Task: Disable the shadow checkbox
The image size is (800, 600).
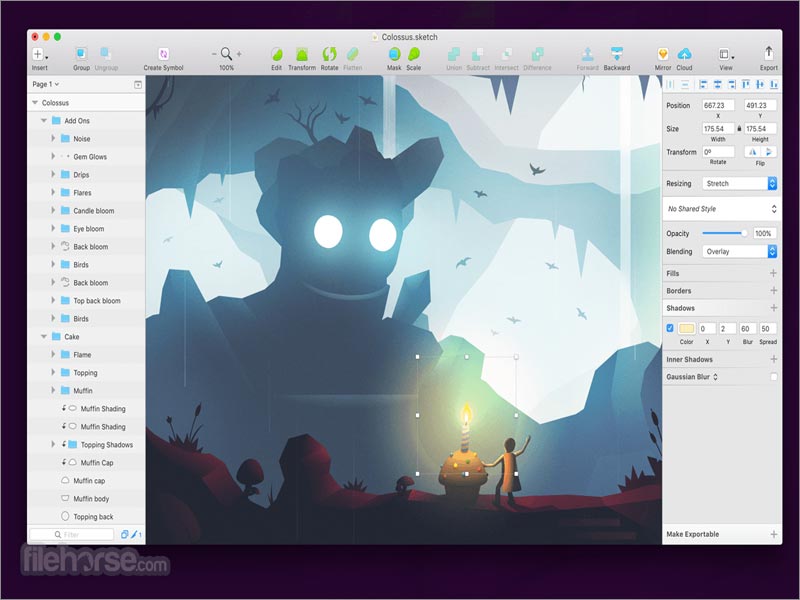Action: pyautogui.click(x=670, y=328)
